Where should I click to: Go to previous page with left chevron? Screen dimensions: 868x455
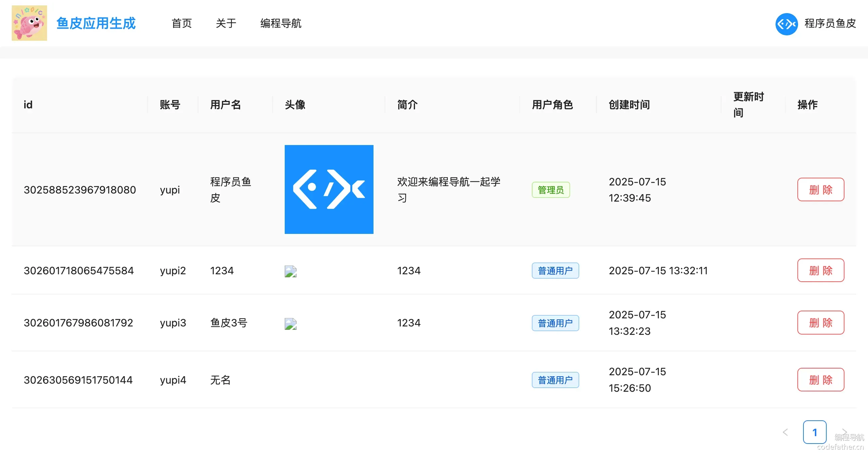(785, 432)
